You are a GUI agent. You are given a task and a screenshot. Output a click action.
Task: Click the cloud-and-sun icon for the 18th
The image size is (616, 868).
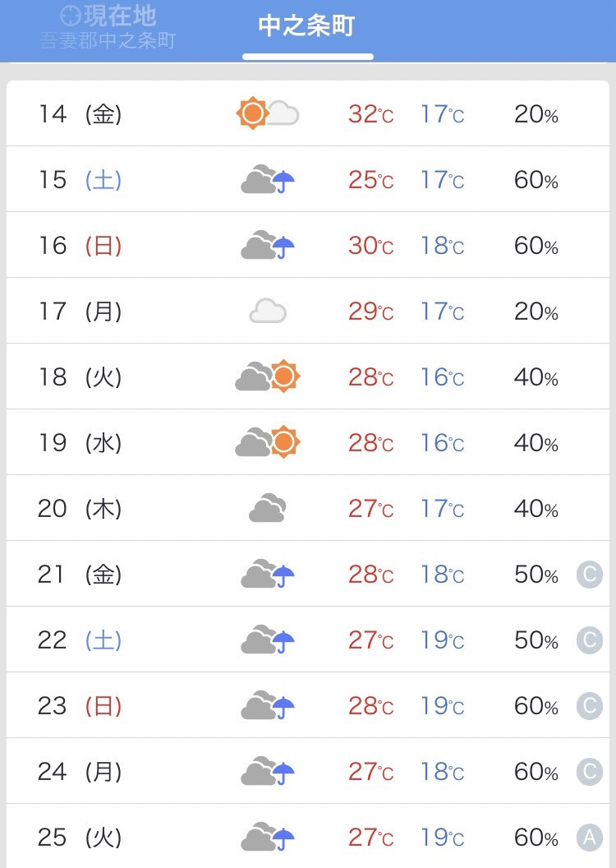tap(268, 376)
